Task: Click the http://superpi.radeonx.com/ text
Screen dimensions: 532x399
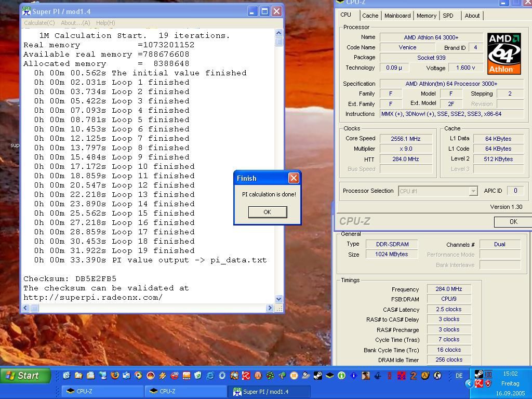Action: tap(93, 298)
